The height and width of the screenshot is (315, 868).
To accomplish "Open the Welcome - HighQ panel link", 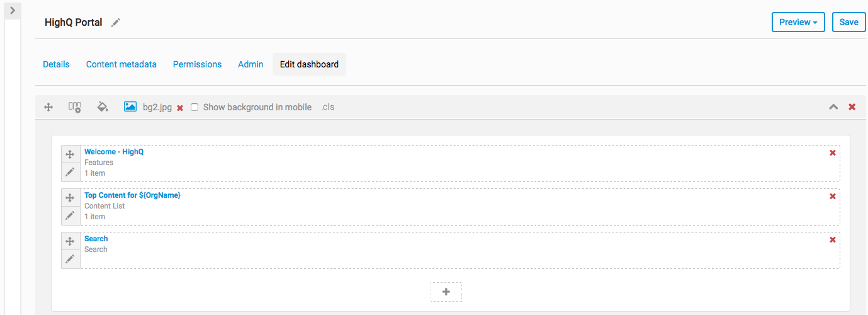I will click(x=114, y=152).
